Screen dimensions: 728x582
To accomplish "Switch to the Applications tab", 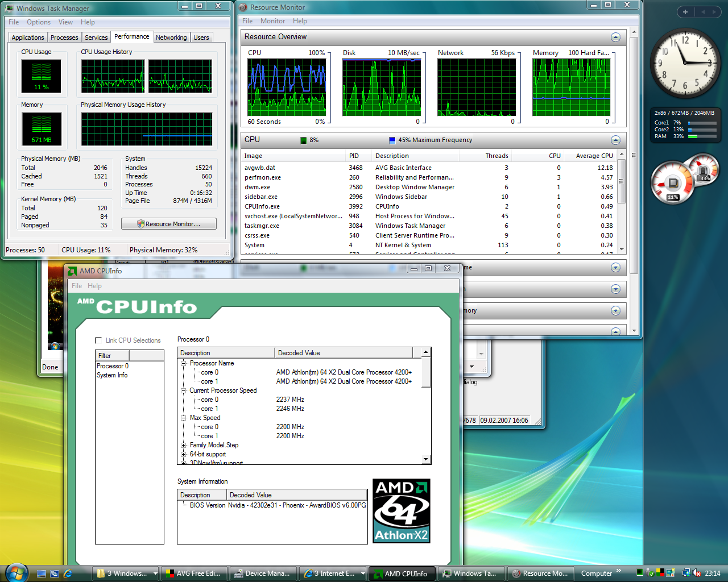I will click(28, 38).
